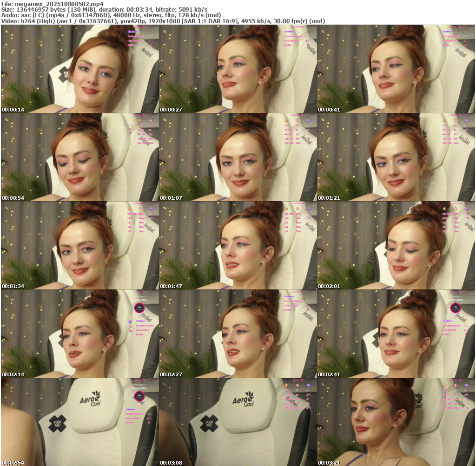Screen dimensions: 476x466
Task: Click the Aero Cool logo in the 00:02:54 frame
Action: (x=89, y=398)
